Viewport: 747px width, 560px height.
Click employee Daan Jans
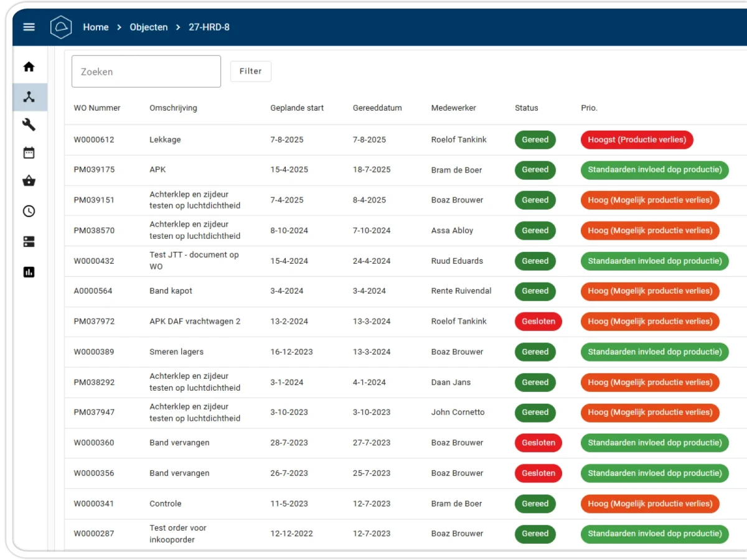pyautogui.click(x=451, y=382)
